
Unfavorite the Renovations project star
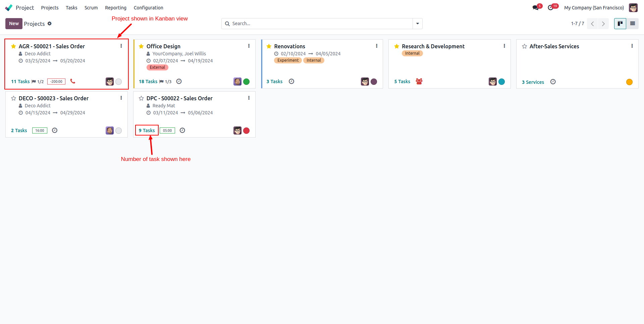(269, 46)
